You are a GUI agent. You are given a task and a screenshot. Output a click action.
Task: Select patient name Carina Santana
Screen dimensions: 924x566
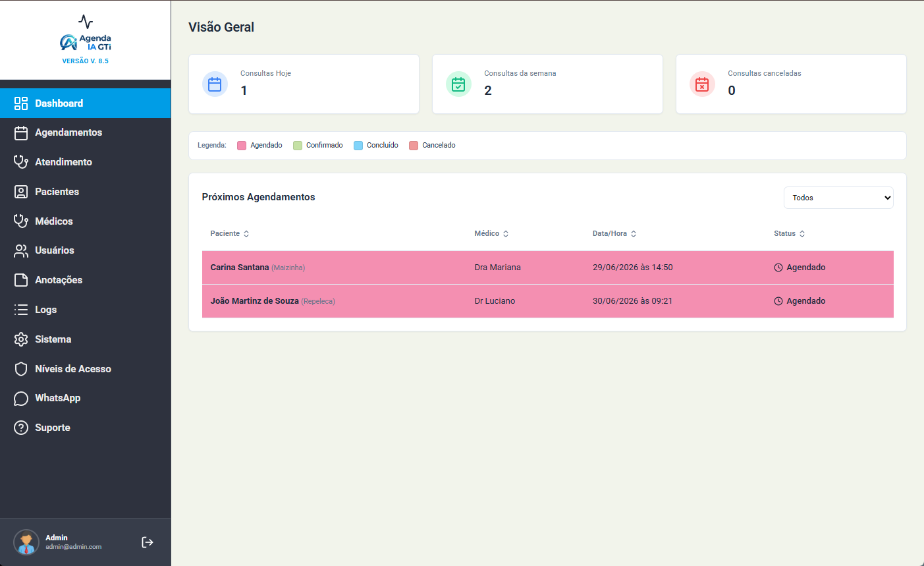pyautogui.click(x=240, y=268)
